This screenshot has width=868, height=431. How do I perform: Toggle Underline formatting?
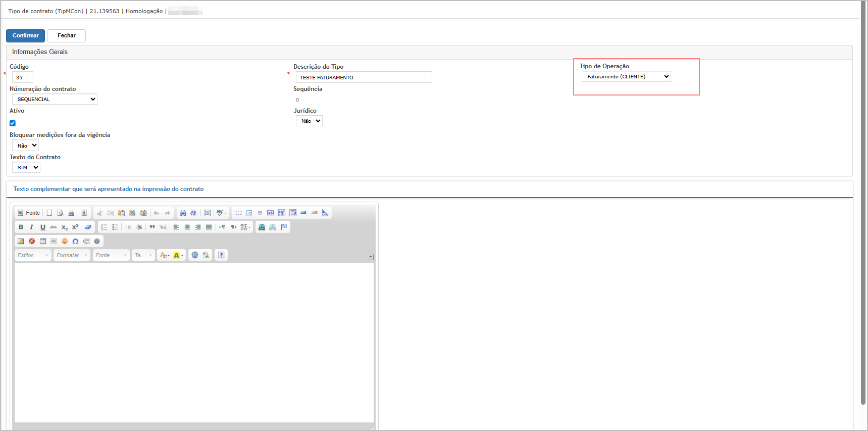(43, 227)
